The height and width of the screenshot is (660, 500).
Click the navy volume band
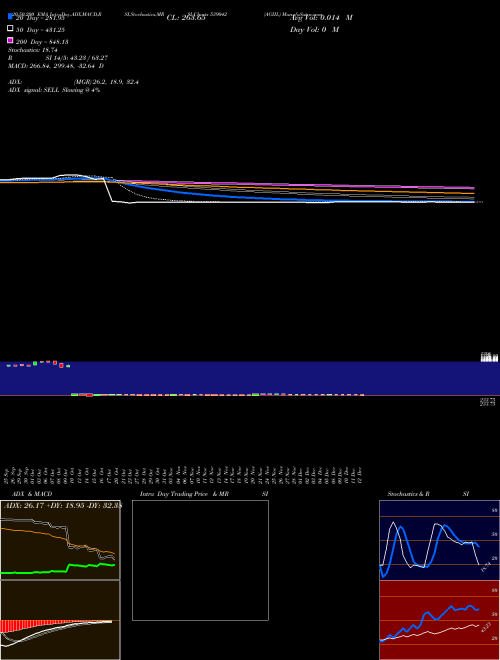[250, 378]
